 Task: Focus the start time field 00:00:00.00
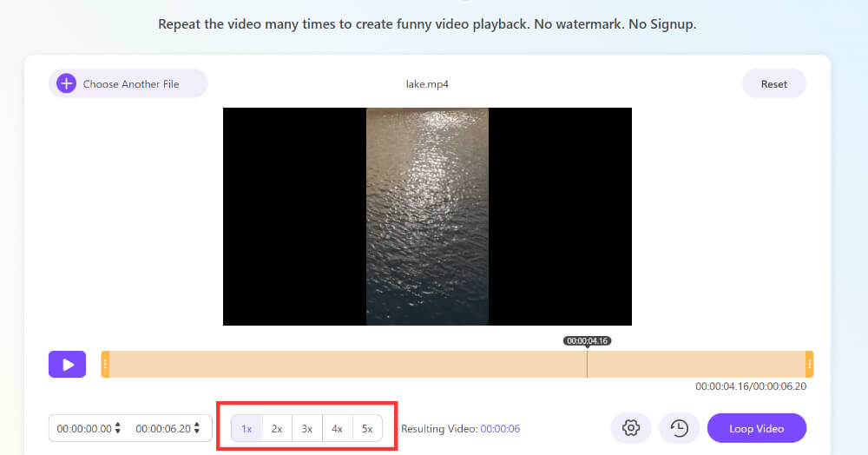pos(84,428)
